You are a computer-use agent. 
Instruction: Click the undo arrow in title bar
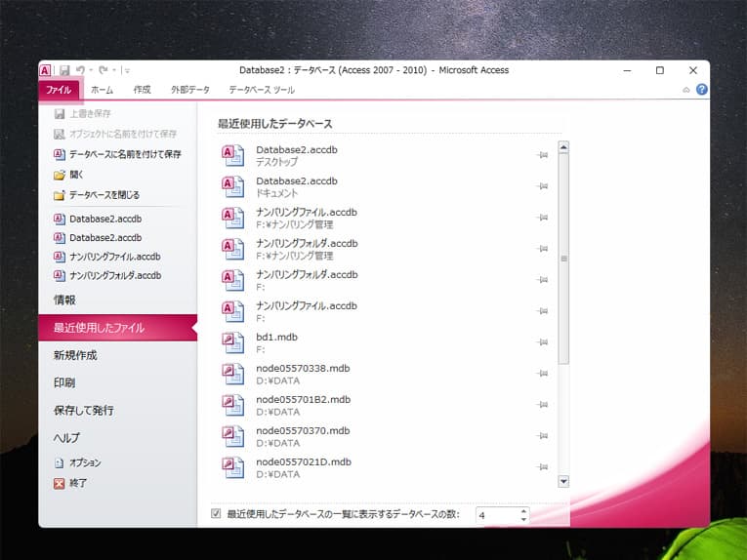tap(80, 70)
